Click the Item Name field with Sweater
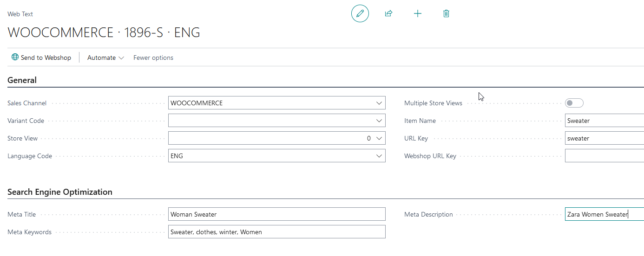644x256 pixels. click(605, 121)
